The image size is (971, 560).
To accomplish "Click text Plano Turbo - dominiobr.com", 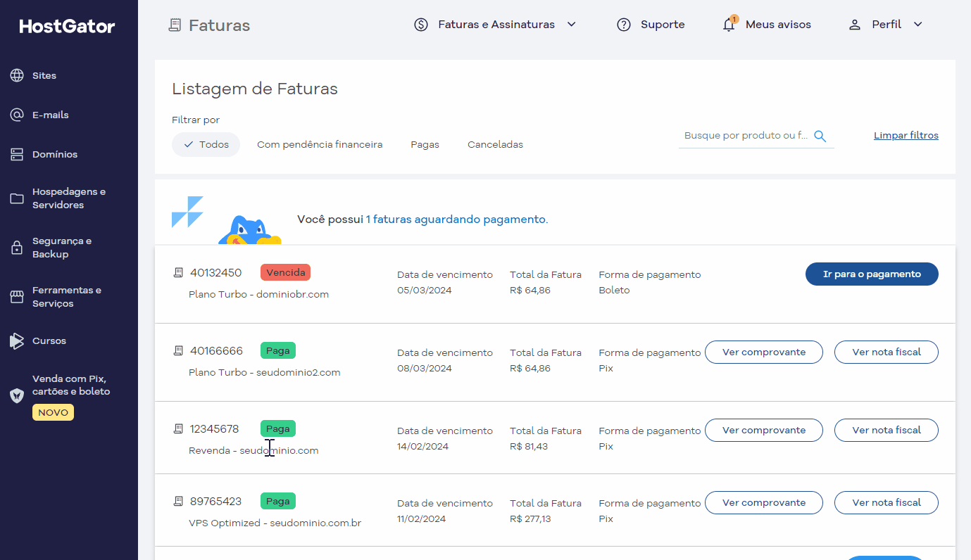I will (x=259, y=294).
